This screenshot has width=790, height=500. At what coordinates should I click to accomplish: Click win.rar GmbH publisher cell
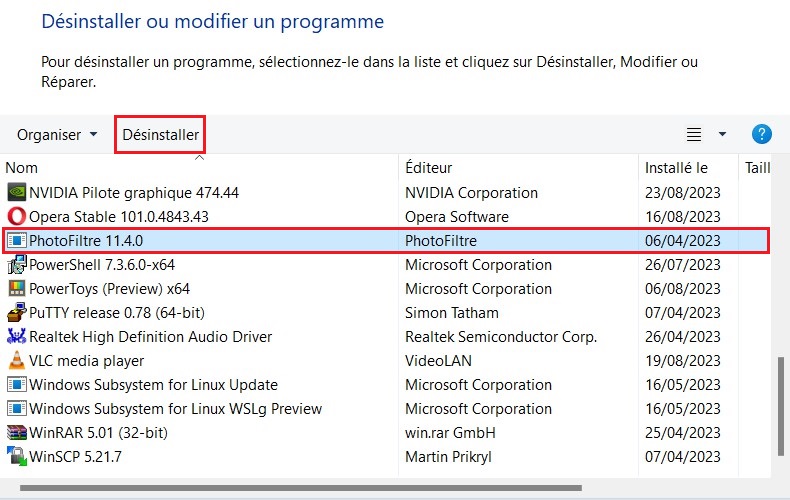click(x=450, y=432)
